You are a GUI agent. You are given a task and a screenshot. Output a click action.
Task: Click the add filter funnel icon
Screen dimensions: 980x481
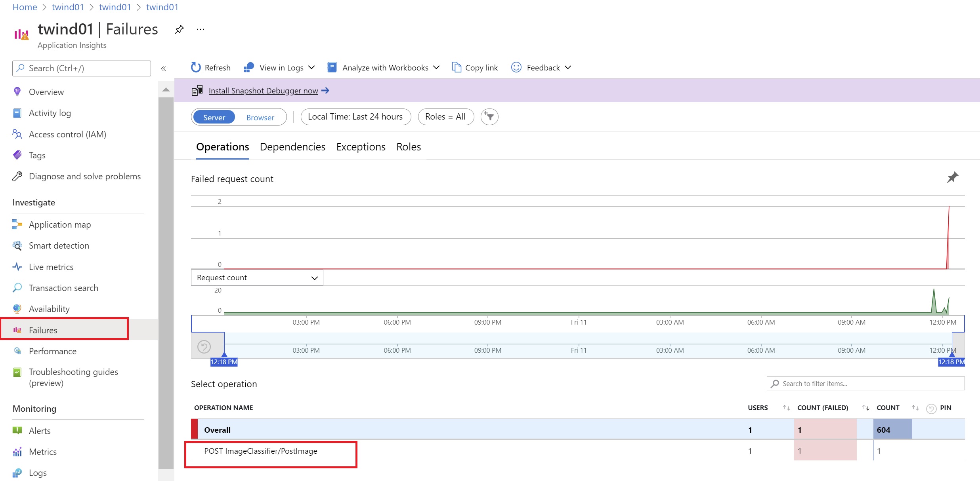point(489,117)
